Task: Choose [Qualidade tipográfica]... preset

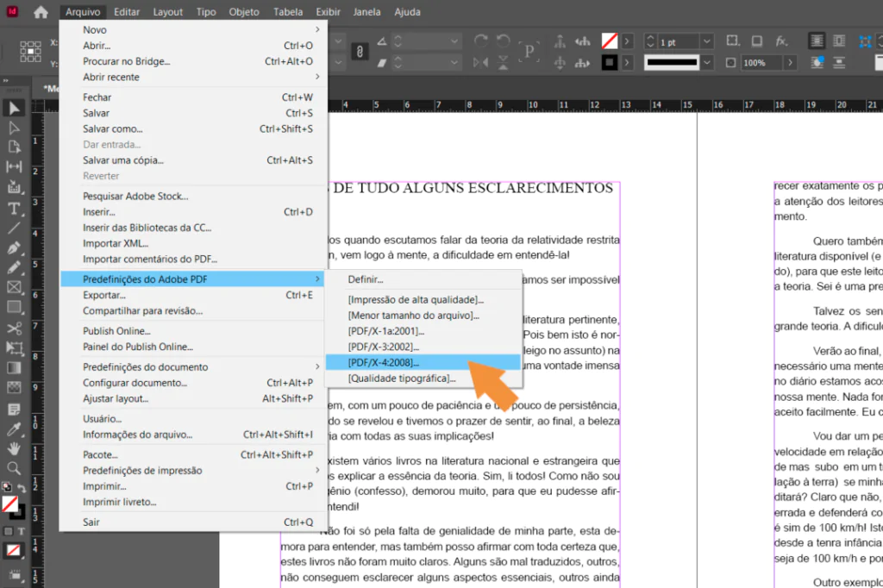Action: (x=423, y=378)
